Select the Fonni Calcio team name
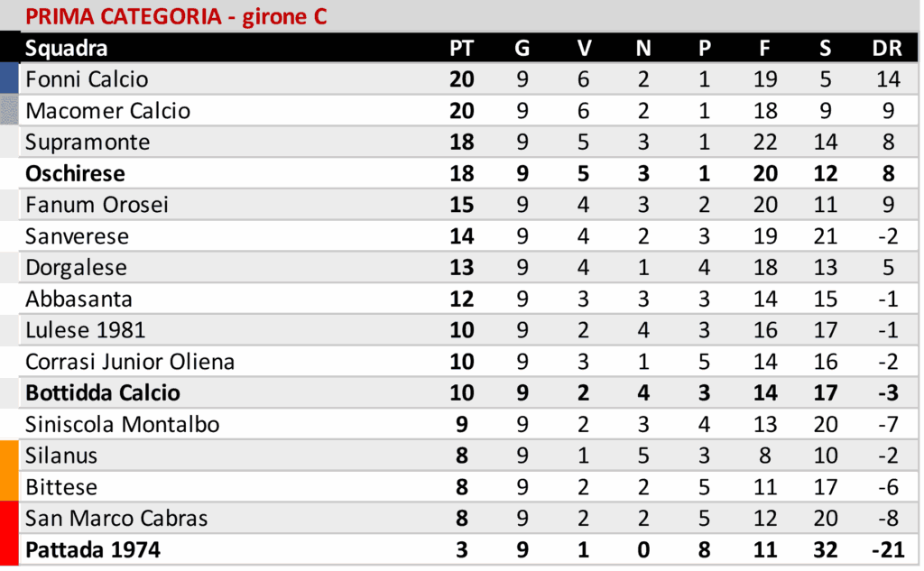Screen dimensions: 924x571 point(87,79)
